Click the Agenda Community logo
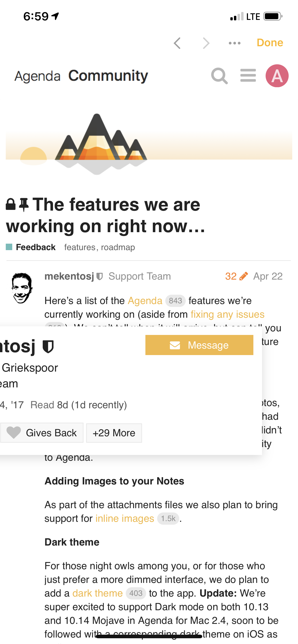This screenshot has width=298, height=644. pos(81,76)
